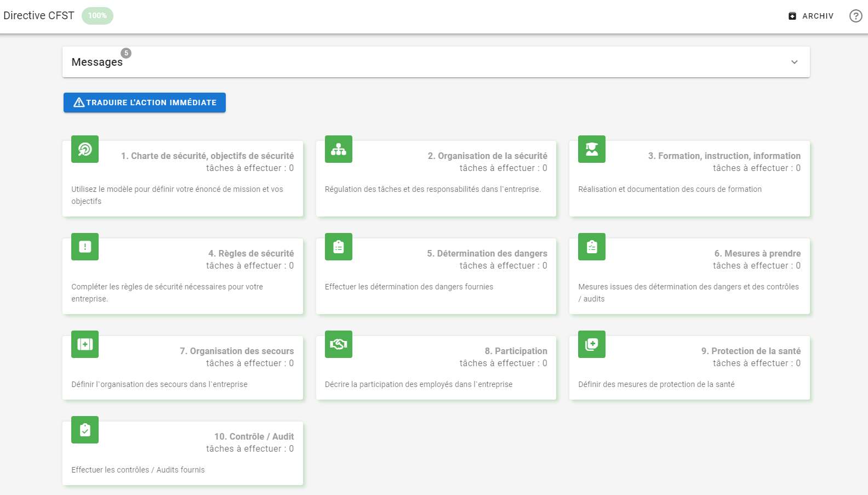Click tâches à effectuer under Contrôle / Audit
The height and width of the screenshot is (495, 868).
(250, 449)
